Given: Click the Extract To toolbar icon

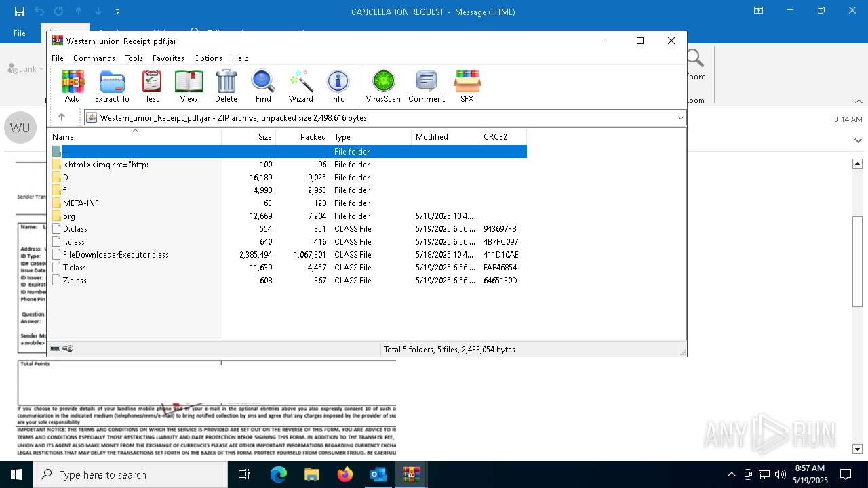Looking at the screenshot, I should pyautogui.click(x=112, y=86).
